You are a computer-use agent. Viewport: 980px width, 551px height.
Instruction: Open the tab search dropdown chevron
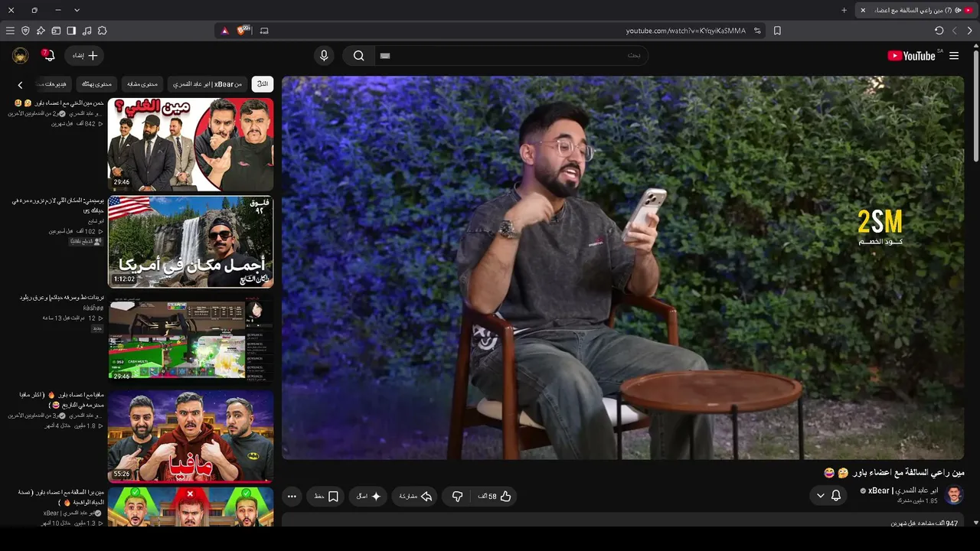click(77, 10)
